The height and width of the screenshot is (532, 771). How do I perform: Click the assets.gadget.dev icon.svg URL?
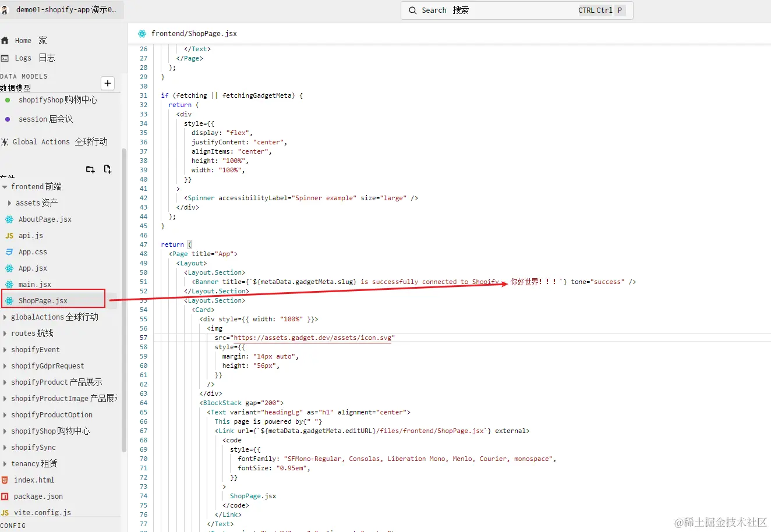pos(313,338)
